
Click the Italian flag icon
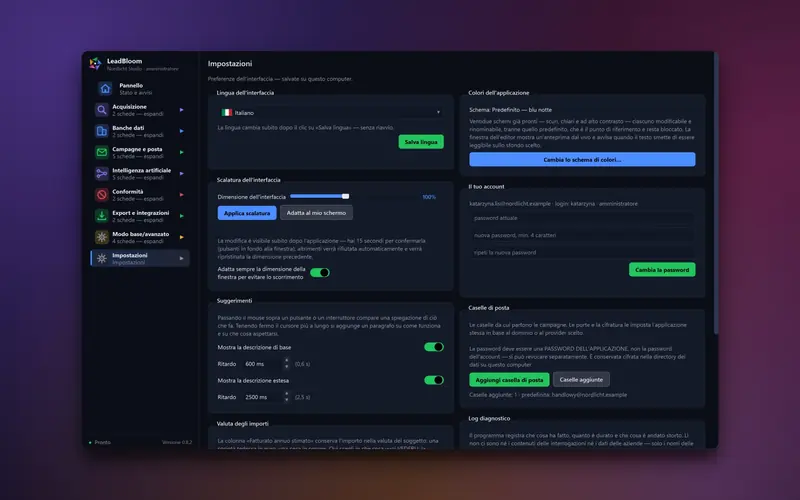(x=227, y=113)
